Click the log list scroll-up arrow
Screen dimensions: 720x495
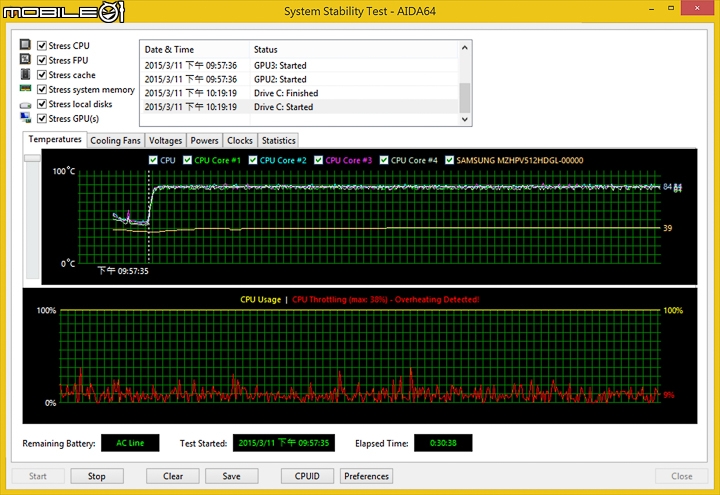[x=465, y=48]
